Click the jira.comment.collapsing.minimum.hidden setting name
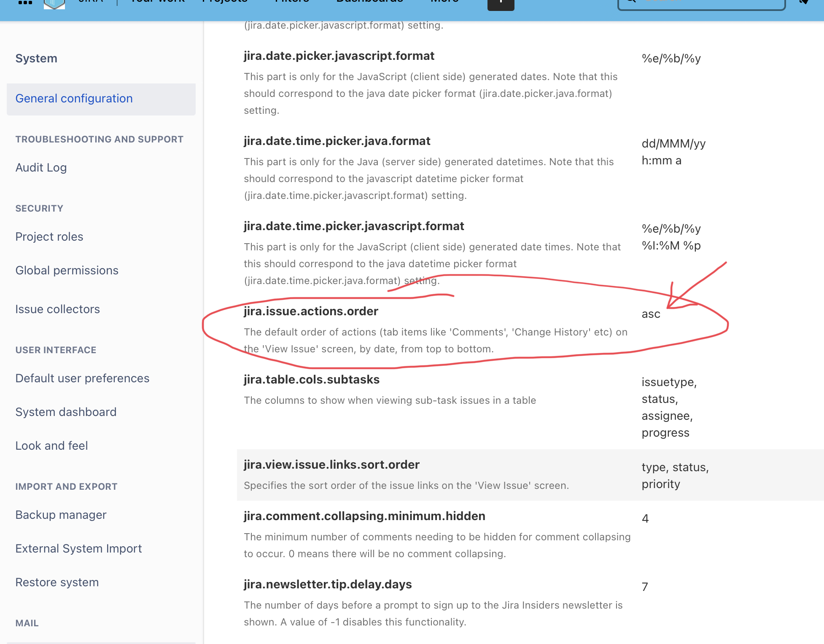This screenshot has height=644, width=824. pos(364,516)
